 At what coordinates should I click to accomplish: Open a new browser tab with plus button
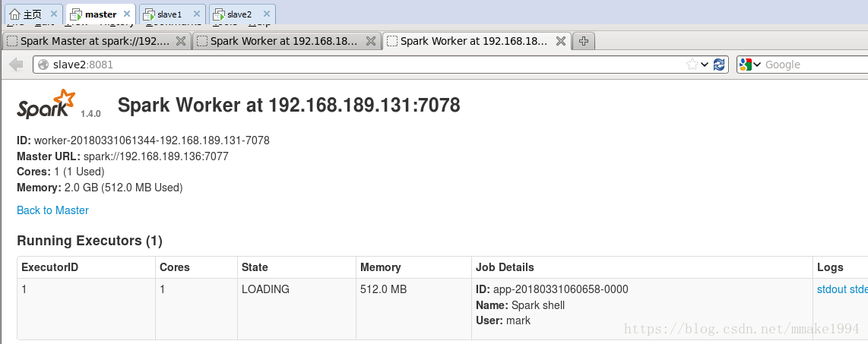pos(584,41)
